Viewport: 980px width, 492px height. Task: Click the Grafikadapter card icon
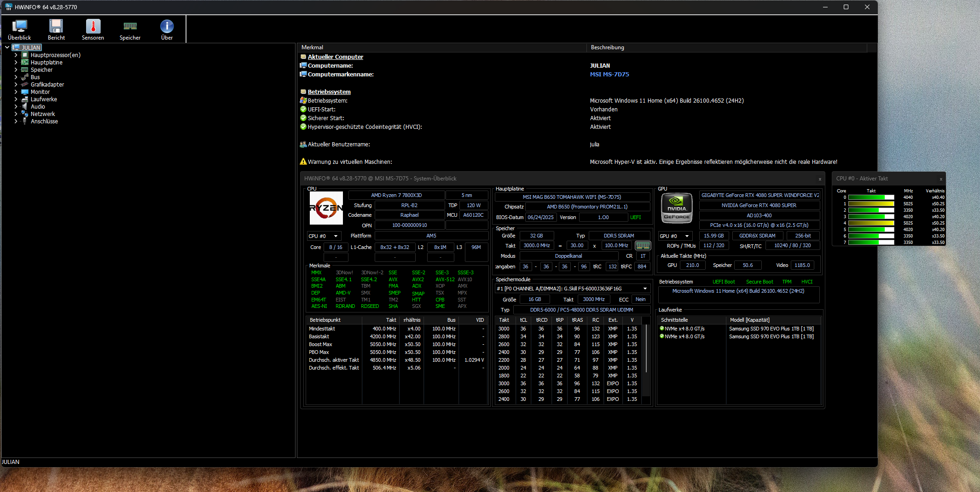tap(25, 84)
